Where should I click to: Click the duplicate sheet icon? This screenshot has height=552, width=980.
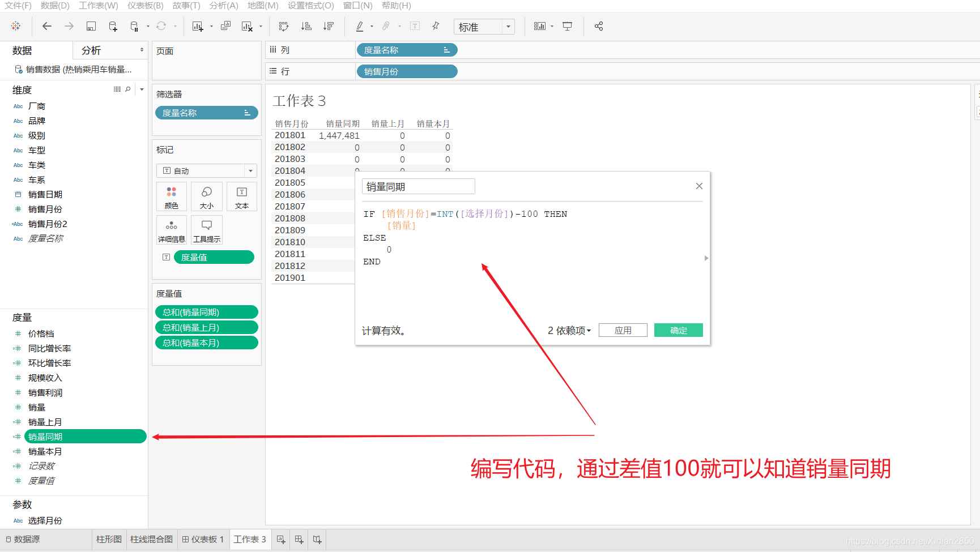225,26
